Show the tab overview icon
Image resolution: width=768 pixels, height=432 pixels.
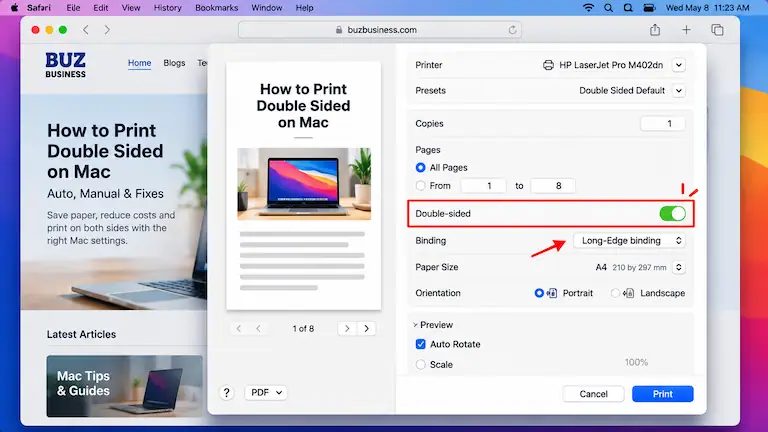pyautogui.click(x=717, y=30)
